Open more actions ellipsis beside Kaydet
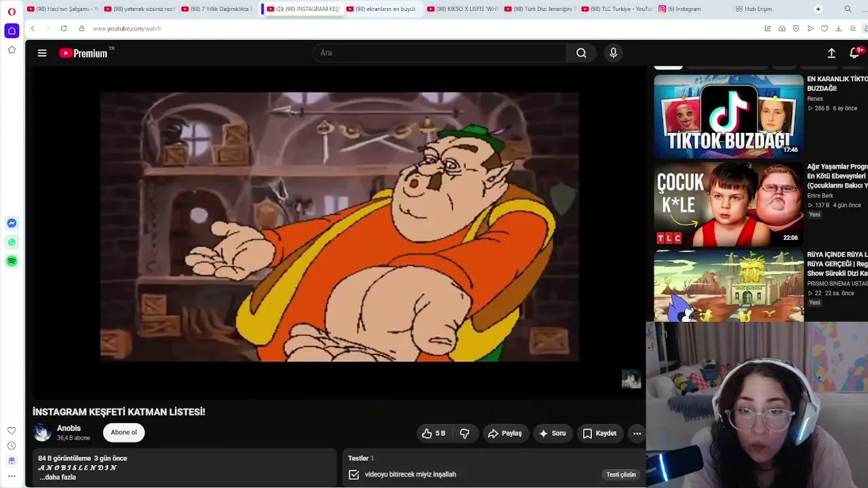The height and width of the screenshot is (488, 868). (637, 433)
